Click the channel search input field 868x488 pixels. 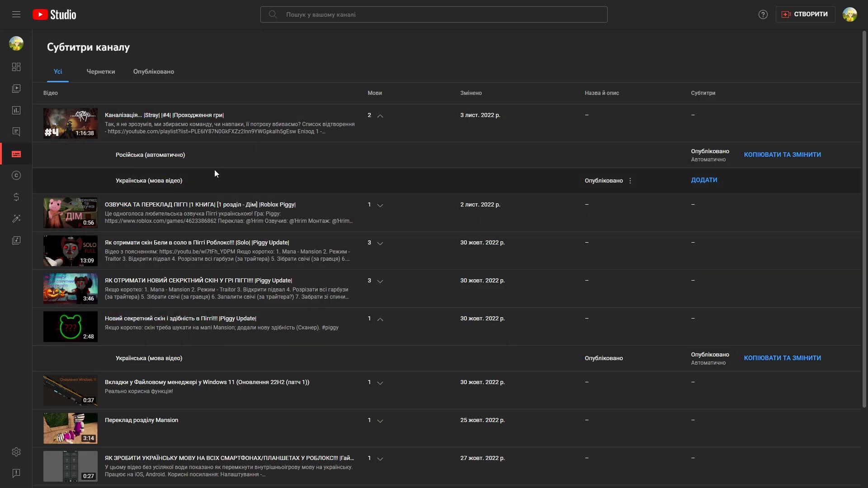click(x=434, y=14)
